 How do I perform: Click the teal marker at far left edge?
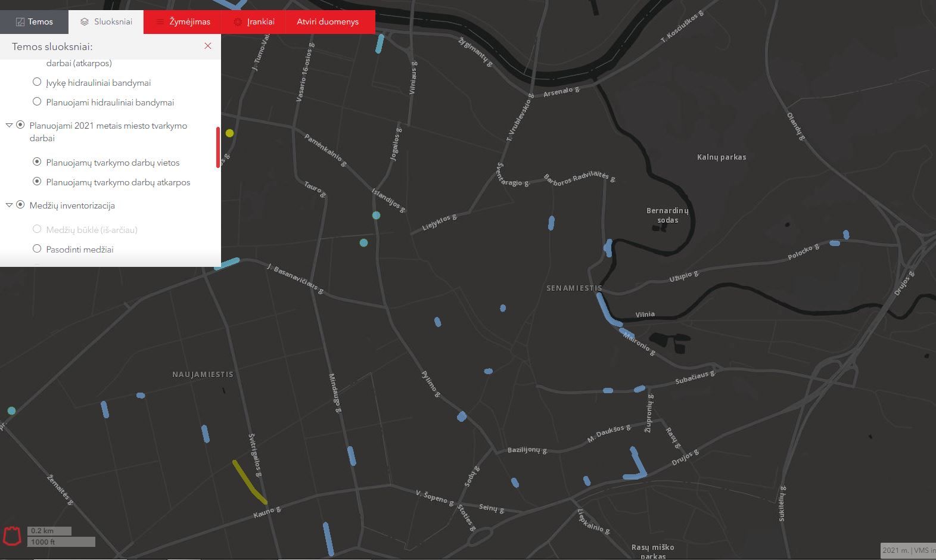pos(11,410)
